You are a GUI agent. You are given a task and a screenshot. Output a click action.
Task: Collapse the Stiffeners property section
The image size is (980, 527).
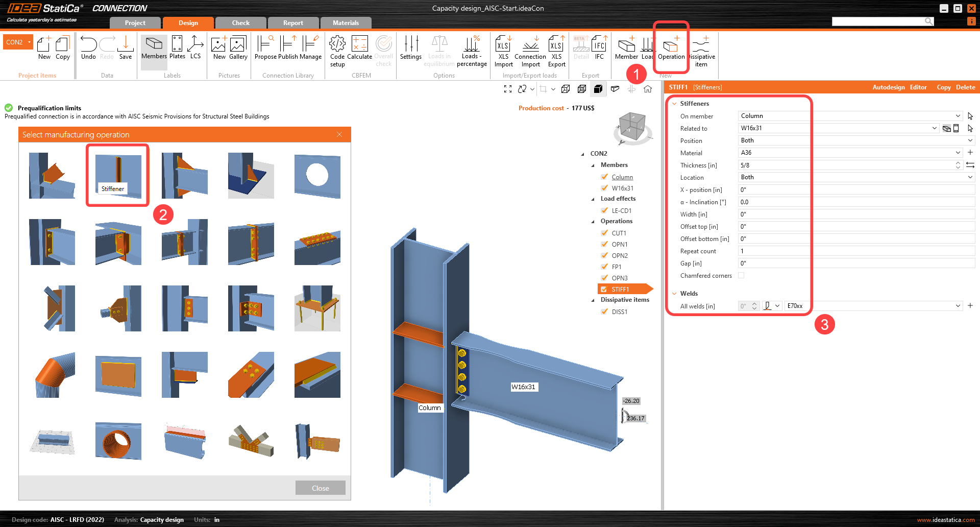click(674, 104)
